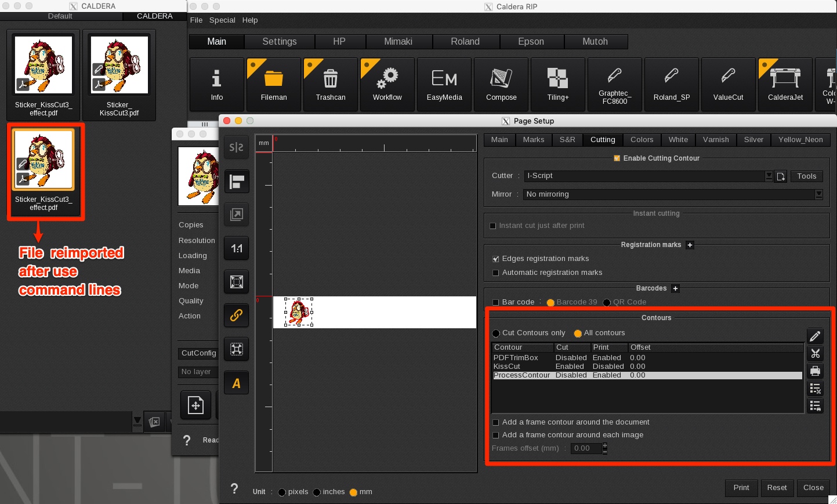Open the EasyMedia module
The height and width of the screenshot is (504, 837).
tap(444, 84)
